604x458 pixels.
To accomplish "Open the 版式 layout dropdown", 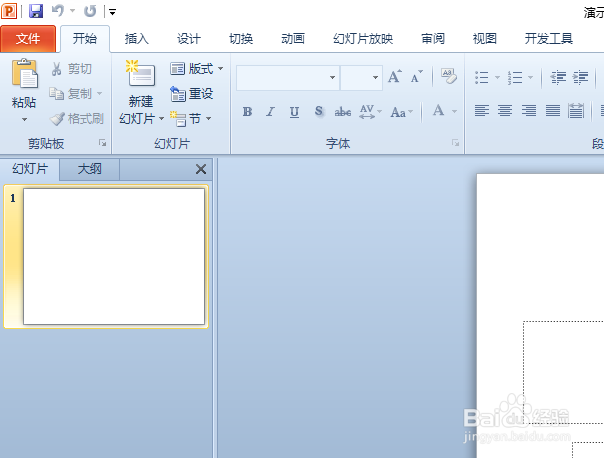I will click(x=196, y=69).
